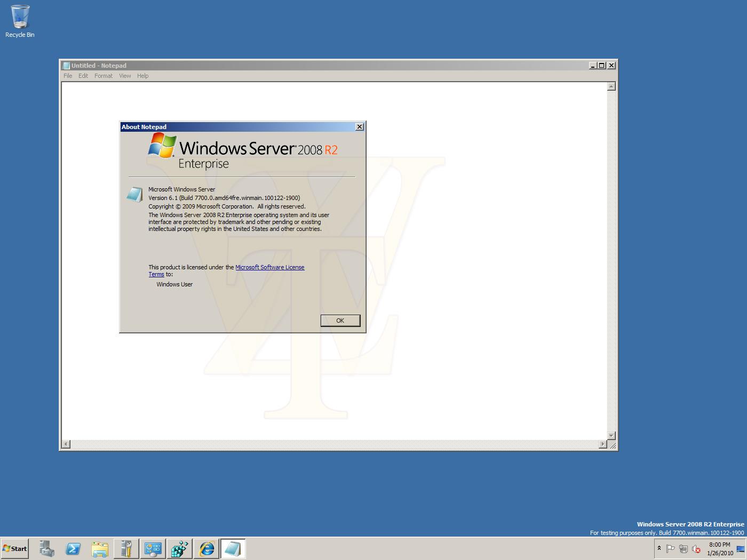
Task: Open the Help menu in Notepad
Action: [x=142, y=76]
